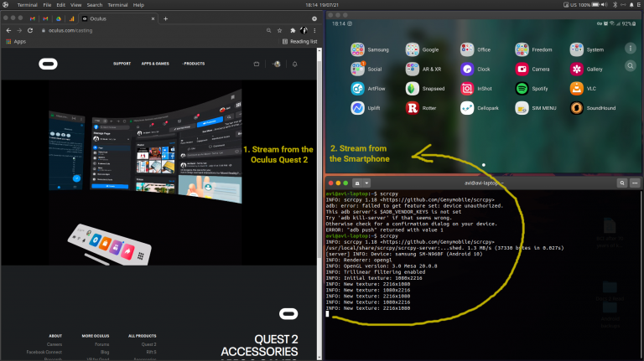Screen dimensions: 644x361
Task: Open the Help menu
Action: pos(138,5)
